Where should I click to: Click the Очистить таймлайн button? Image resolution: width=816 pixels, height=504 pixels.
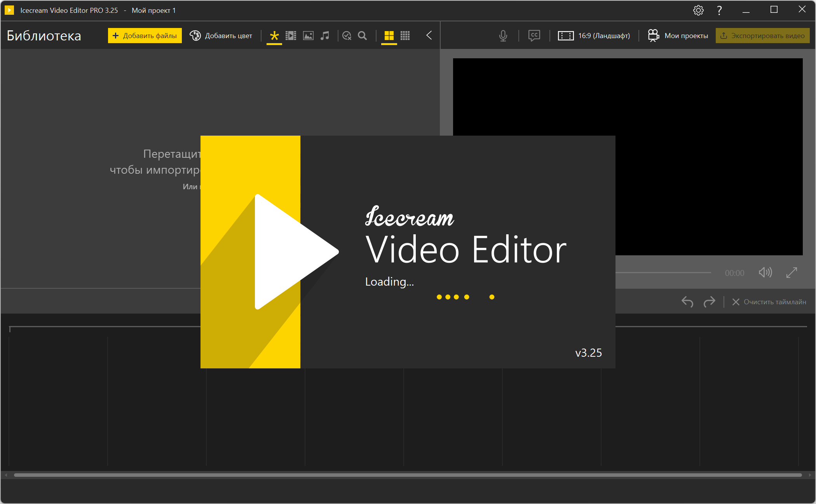tap(769, 302)
